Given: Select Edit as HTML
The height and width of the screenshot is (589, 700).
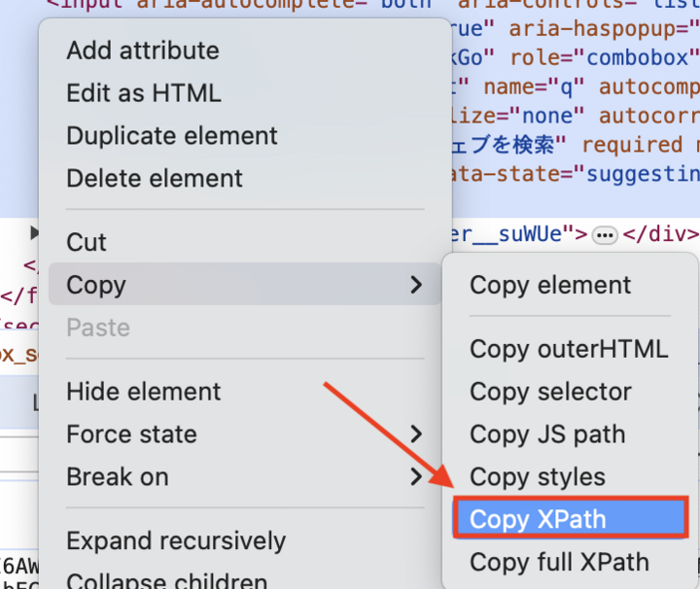Looking at the screenshot, I should click(143, 93).
